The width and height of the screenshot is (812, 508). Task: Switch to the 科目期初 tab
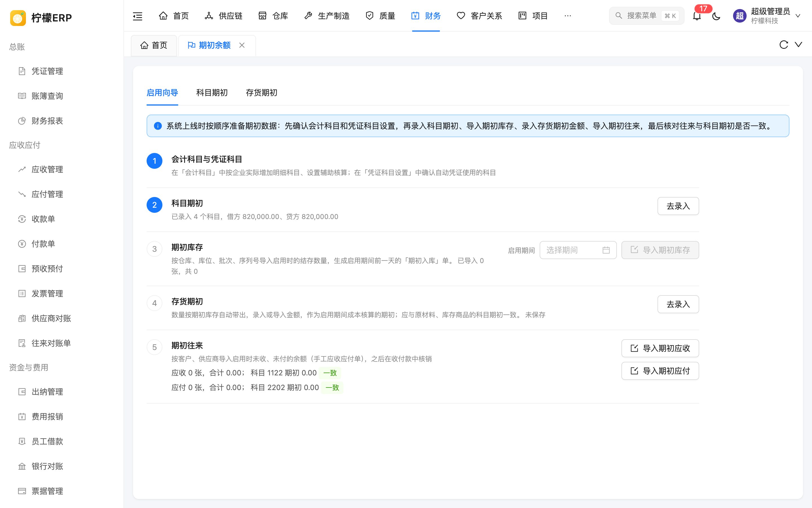(x=212, y=93)
